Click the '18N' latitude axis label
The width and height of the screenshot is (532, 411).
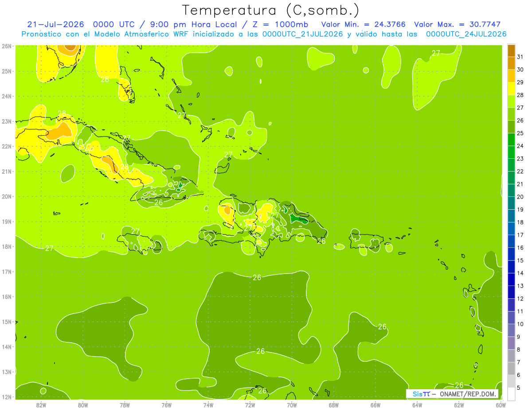pos(7,247)
